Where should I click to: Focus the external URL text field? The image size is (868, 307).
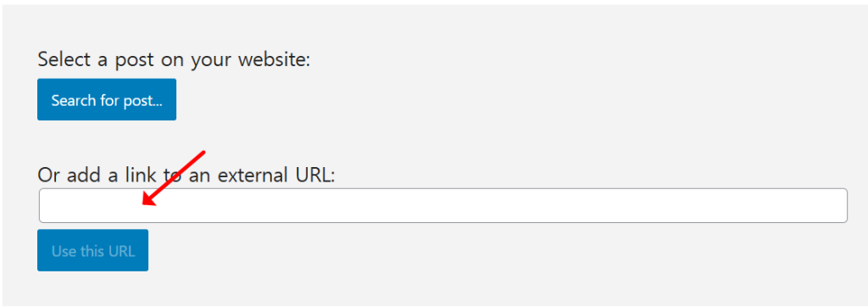[442, 205]
